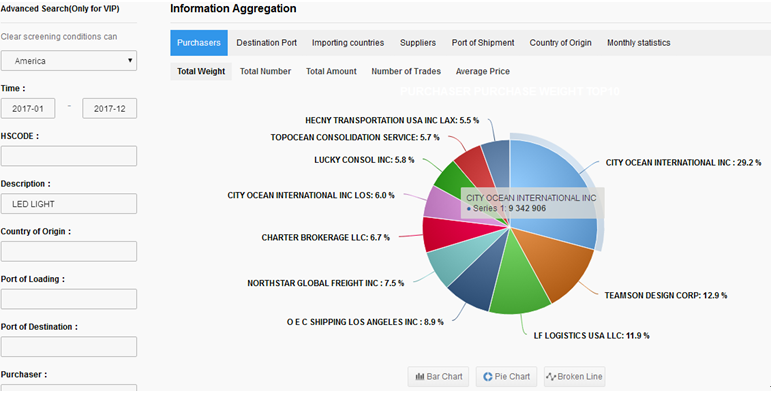Click the Port of Loading input field

tap(69, 299)
